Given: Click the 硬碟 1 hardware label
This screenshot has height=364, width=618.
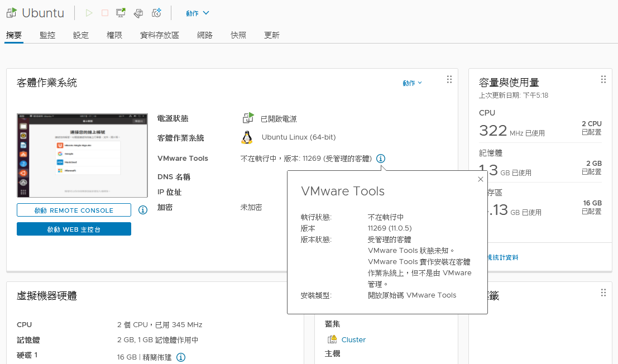Looking at the screenshot, I should tap(27, 355).
